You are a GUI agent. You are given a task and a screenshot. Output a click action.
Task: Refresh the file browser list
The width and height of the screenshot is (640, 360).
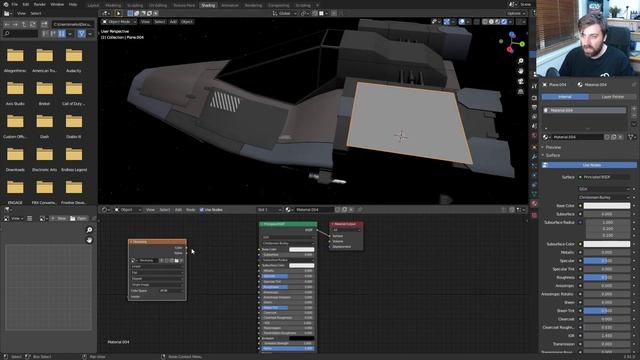point(34,24)
